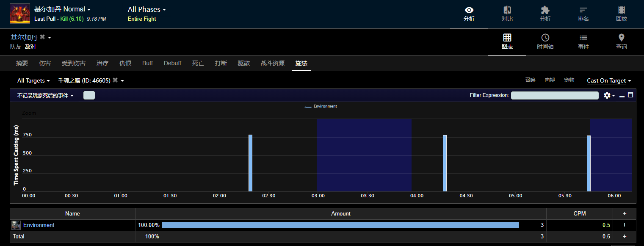Viewport: 644px width, 246px height.
Task: Click the Environment name link
Action: [x=39, y=225]
